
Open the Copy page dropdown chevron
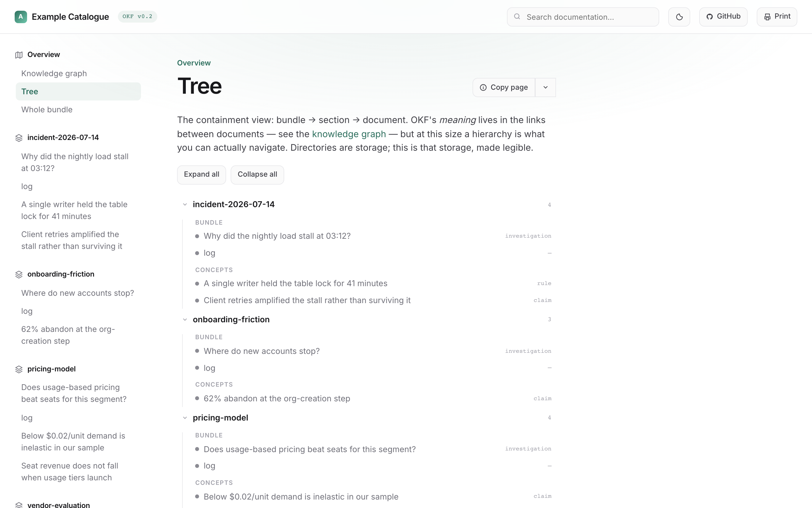pyautogui.click(x=546, y=87)
